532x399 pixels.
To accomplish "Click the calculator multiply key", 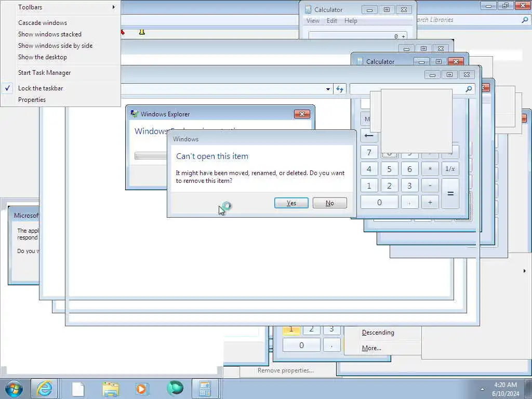I will 430,169.
